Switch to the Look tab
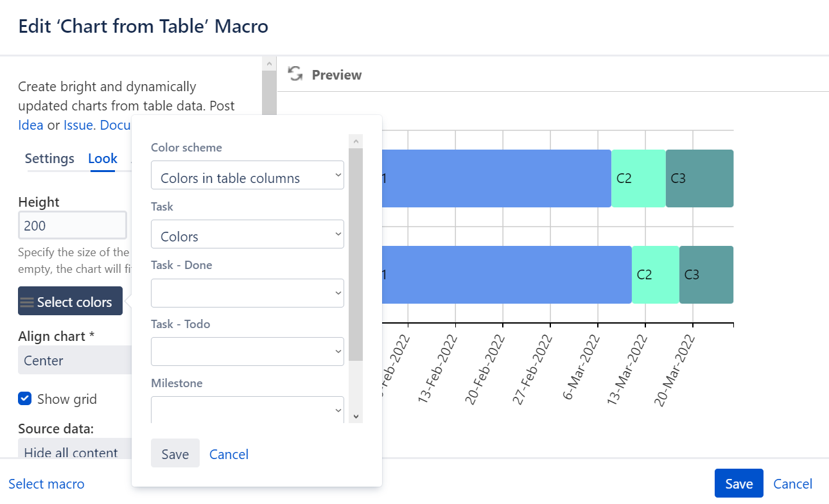Screen dimensions: 829x504 click(x=102, y=158)
